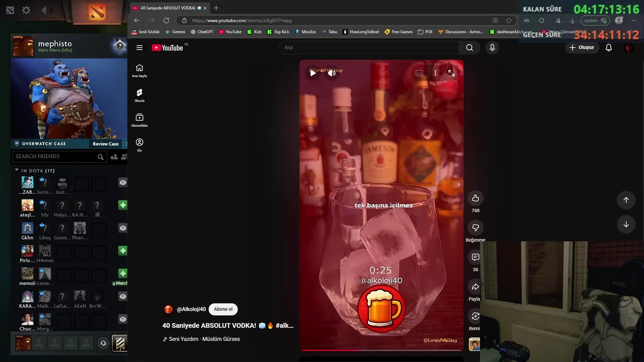This screenshot has width=644, height=362.
Task: Spectate KARA... match via eye icon
Action: [x=123, y=297]
